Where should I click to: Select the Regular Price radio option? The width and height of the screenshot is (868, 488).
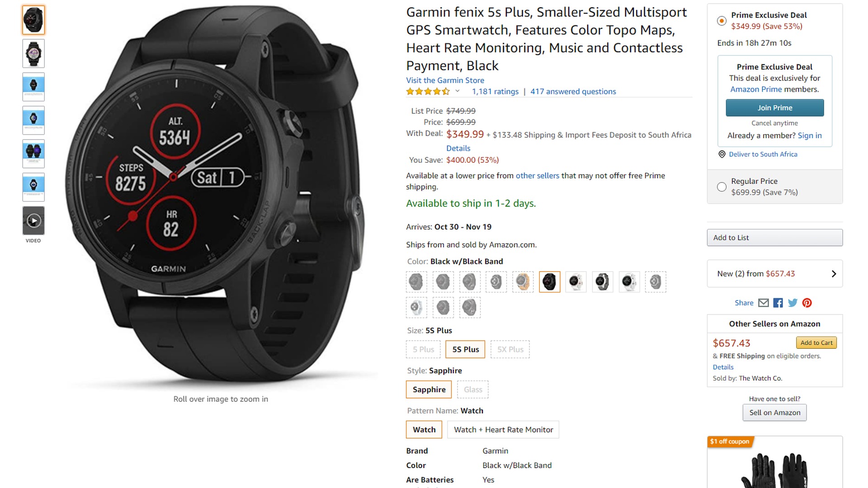click(x=722, y=187)
